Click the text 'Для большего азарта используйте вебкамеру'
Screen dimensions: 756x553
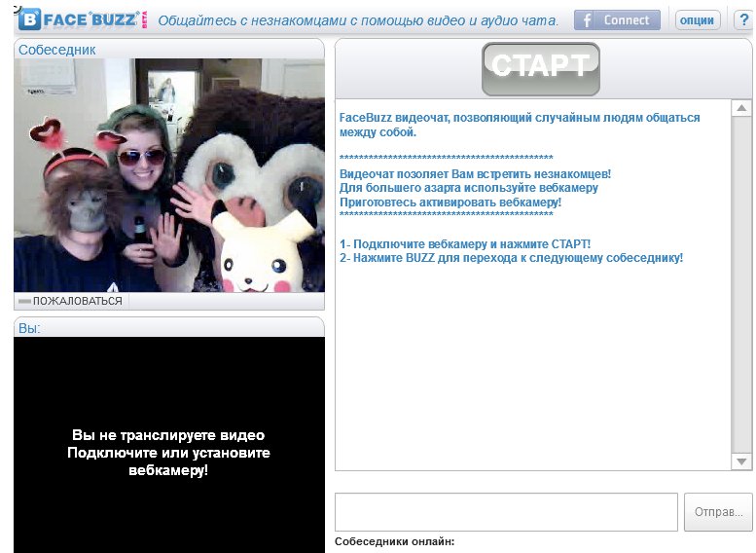click(x=469, y=188)
